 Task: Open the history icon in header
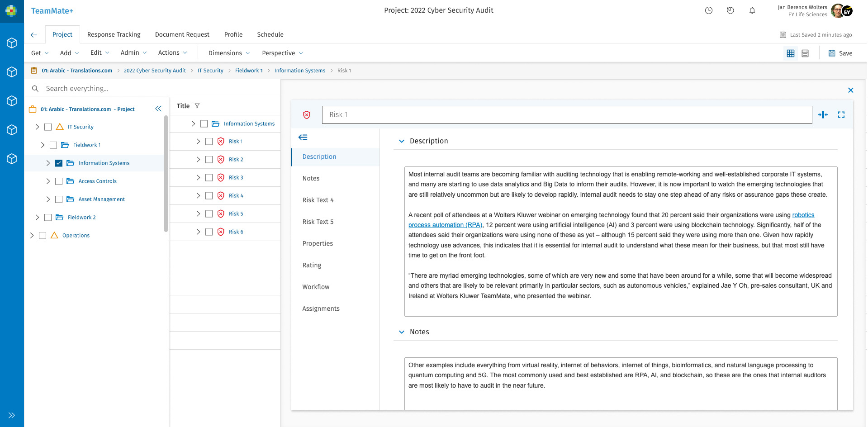click(x=730, y=10)
